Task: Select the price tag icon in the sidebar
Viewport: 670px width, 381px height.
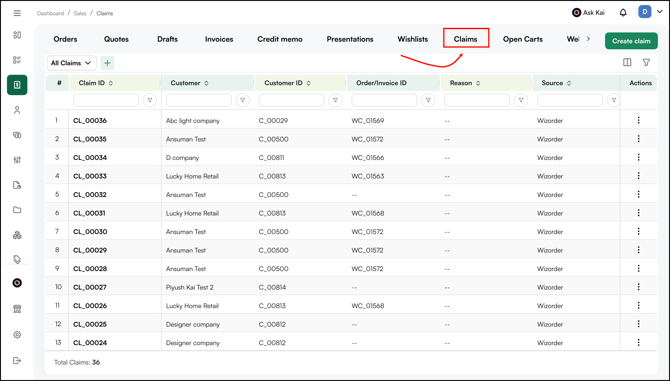Action: tap(17, 259)
